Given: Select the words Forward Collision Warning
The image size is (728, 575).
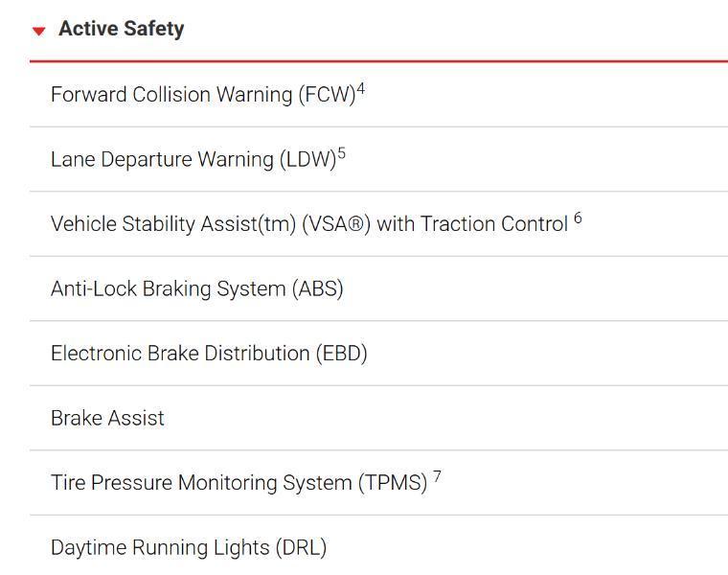Looking at the screenshot, I should coord(171,95).
